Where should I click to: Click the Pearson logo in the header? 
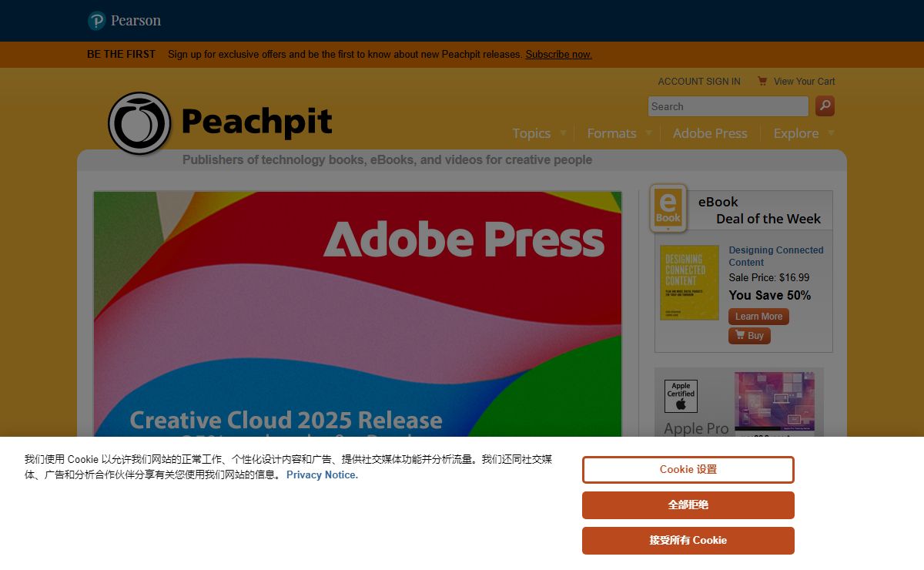[124, 21]
